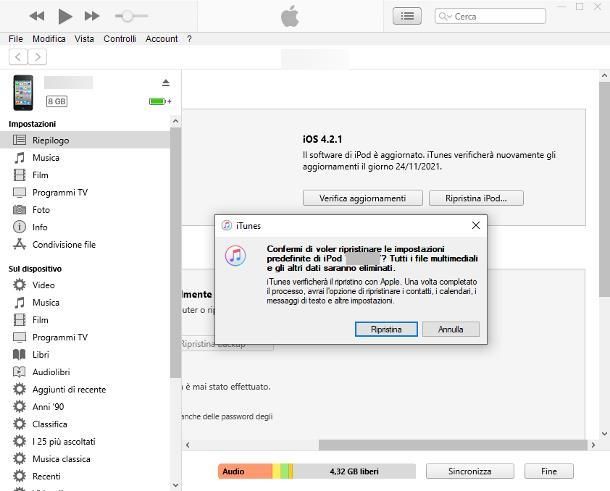610x491 pixels.
Task: Select Riepilogo in Impostazioni
Action: pyautogui.click(x=85, y=140)
